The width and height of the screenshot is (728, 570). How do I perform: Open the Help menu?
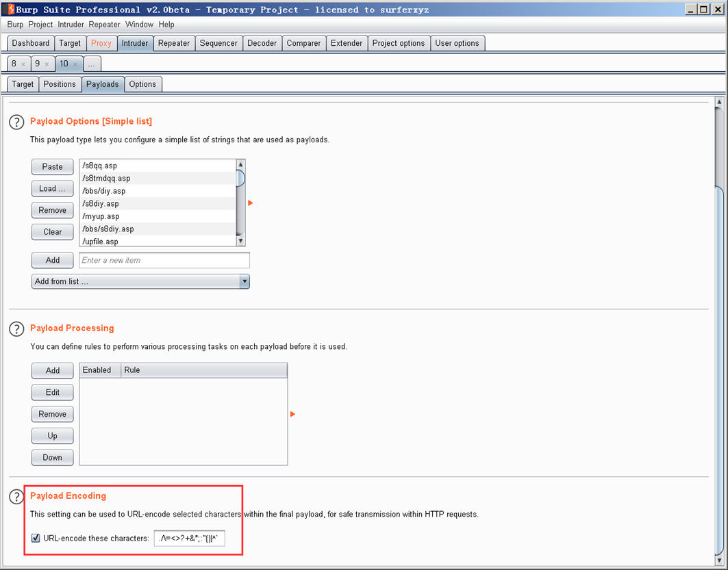166,25
